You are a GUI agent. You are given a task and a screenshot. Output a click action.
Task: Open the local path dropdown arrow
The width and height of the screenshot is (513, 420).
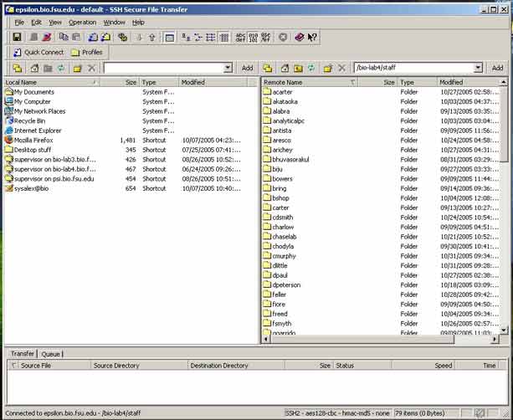[x=228, y=68]
